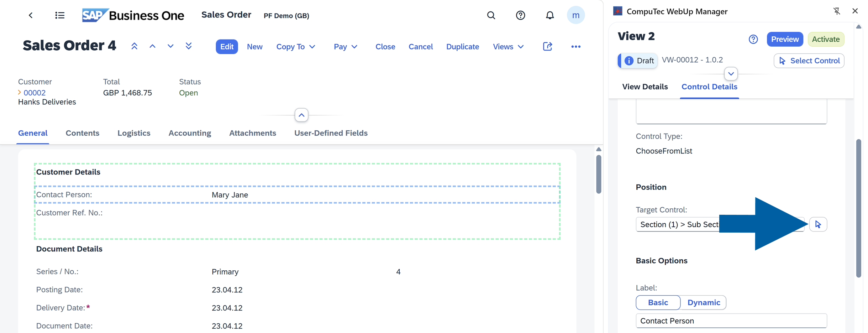Navigate back using the left arrow icon
868x333 pixels.
[31, 15]
